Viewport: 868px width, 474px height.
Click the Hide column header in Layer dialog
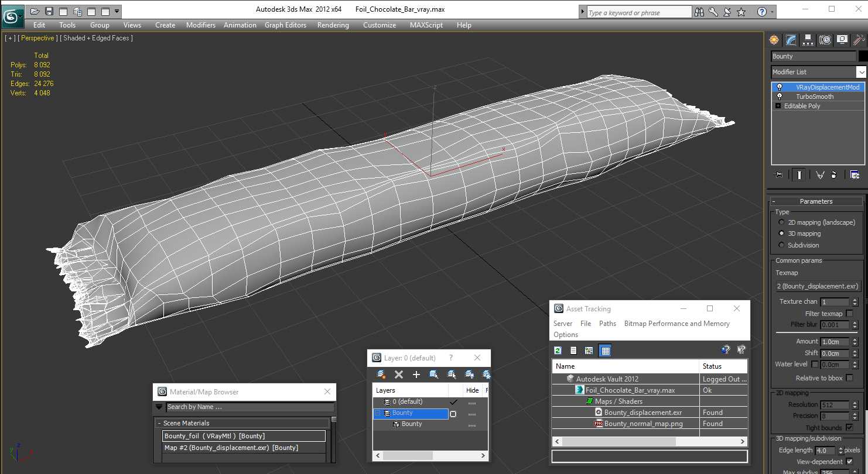(x=473, y=390)
